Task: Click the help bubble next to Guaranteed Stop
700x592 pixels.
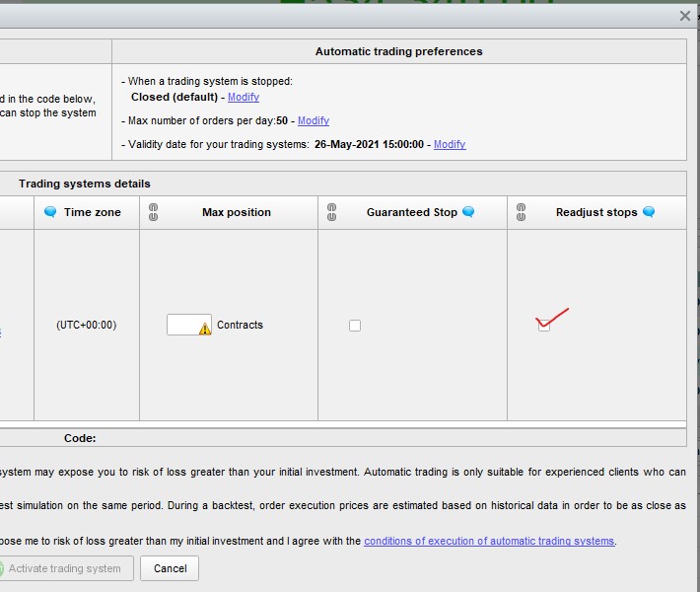Action: [x=468, y=212]
